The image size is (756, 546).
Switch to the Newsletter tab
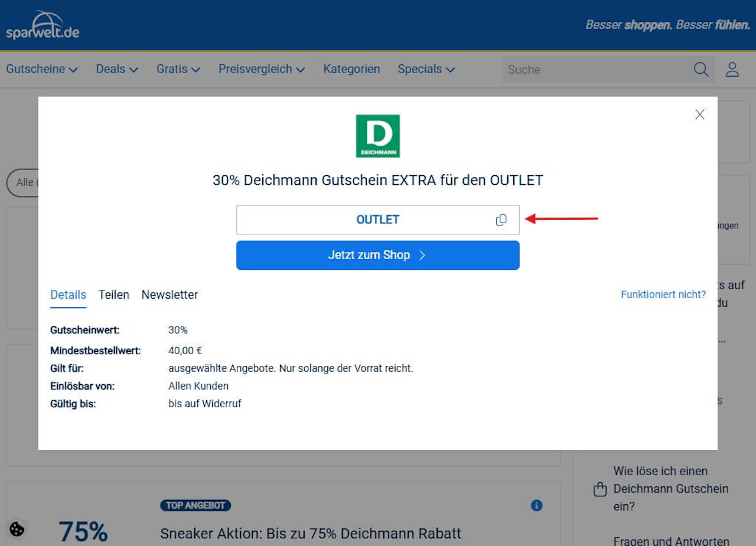pos(170,295)
